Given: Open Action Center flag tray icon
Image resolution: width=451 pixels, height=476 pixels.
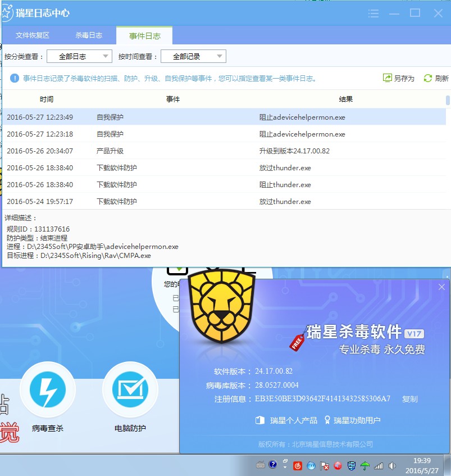Looking at the screenshot, I should tap(324, 466).
